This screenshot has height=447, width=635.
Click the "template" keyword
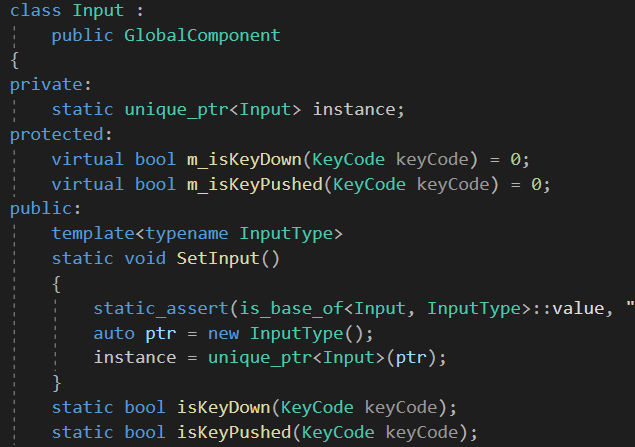coord(93,234)
